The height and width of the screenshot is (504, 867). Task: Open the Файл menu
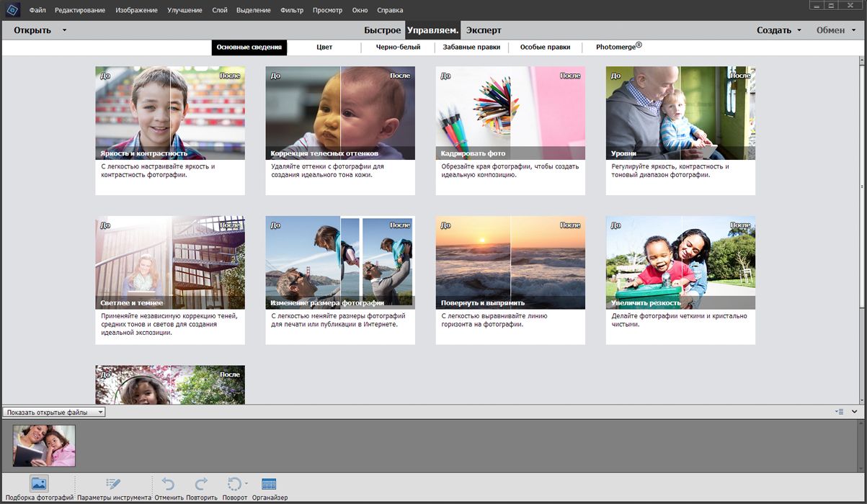[37, 10]
